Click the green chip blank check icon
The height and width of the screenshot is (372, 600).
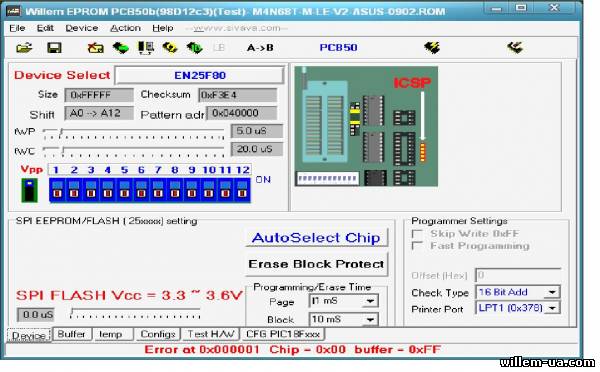[x=194, y=48]
